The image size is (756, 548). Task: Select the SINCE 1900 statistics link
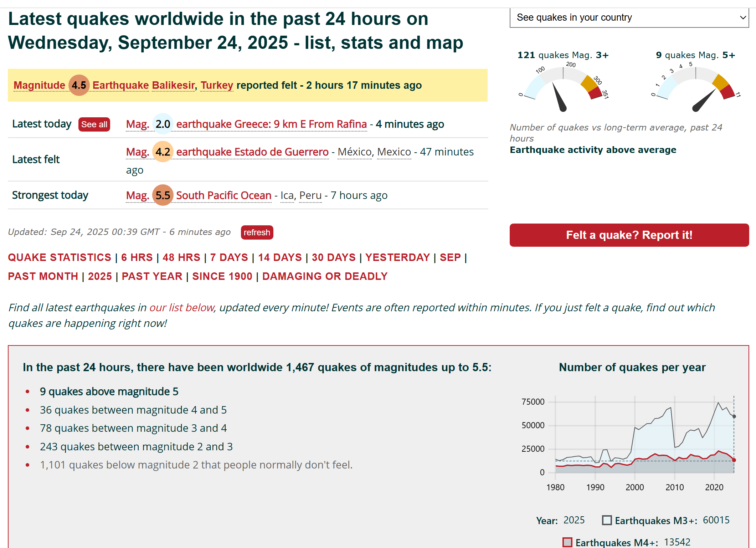coord(222,276)
